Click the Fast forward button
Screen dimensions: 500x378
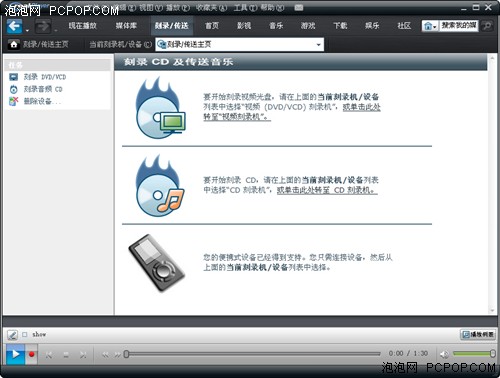[117, 355]
